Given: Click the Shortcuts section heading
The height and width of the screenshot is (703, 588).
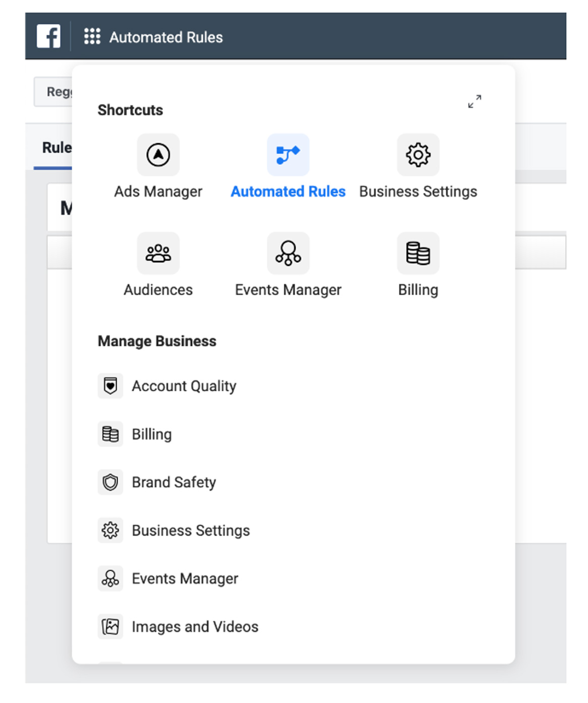Looking at the screenshot, I should pos(130,110).
